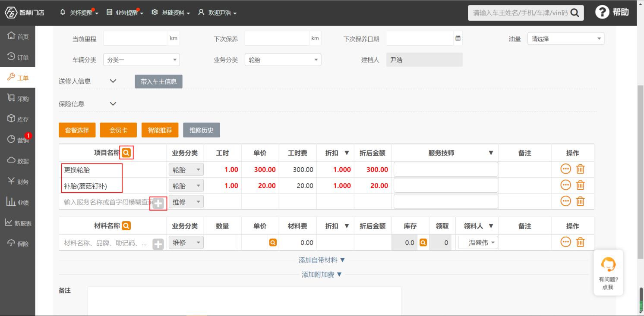This screenshot has height=316, width=644.
Task: Delete the 更换轮胎 row
Action: pos(581,169)
